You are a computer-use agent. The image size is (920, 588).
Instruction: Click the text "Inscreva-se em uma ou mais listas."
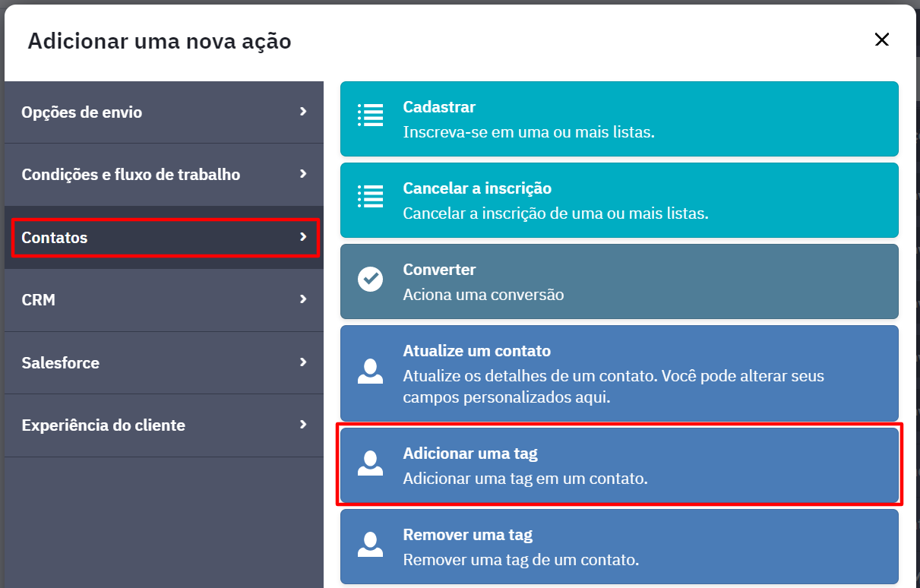[x=529, y=132]
